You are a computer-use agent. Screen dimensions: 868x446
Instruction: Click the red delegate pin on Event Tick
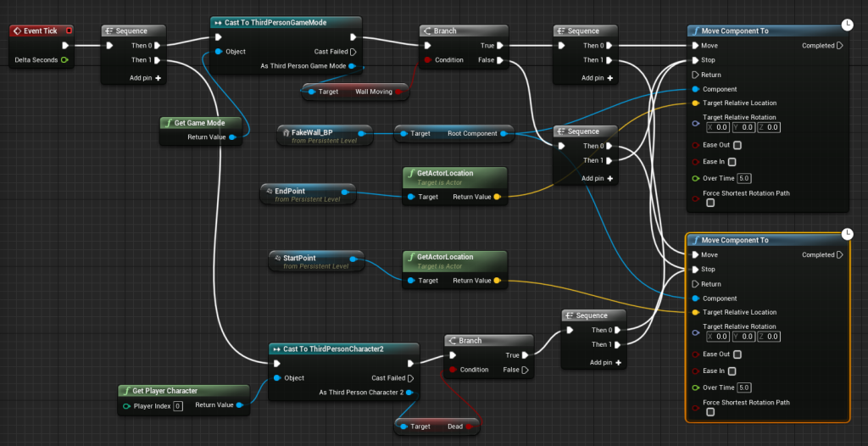pos(69,31)
